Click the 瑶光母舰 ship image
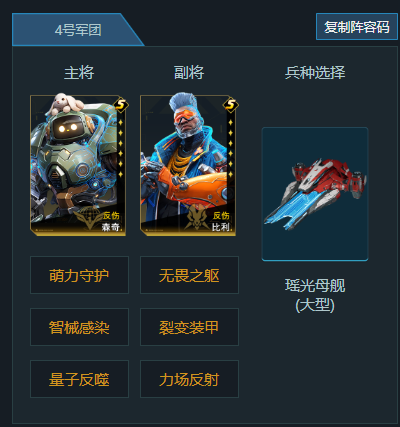The image size is (400, 427). tap(315, 194)
